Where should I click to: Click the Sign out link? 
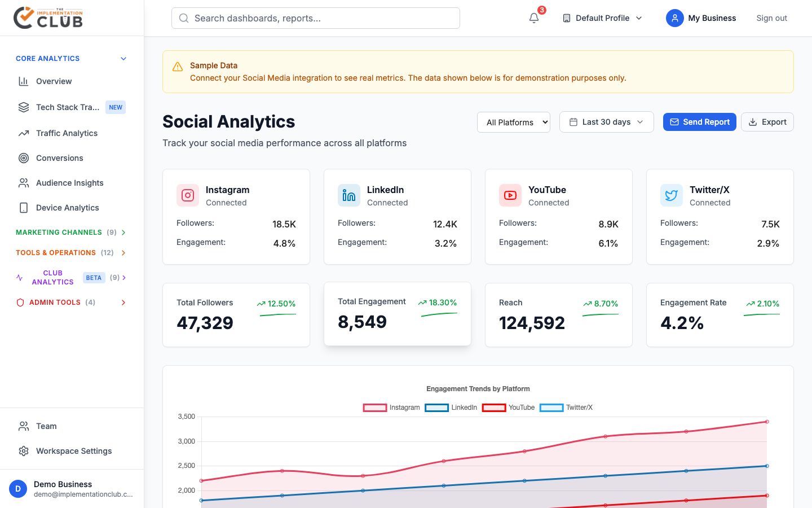pyautogui.click(x=771, y=18)
